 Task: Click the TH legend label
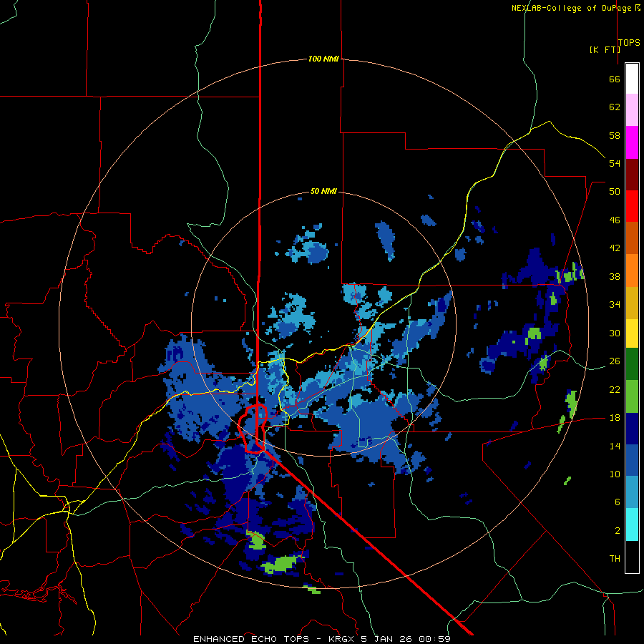point(615,559)
